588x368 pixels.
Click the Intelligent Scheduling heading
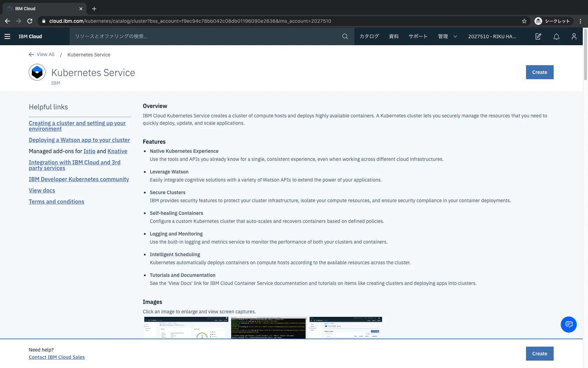(x=175, y=254)
